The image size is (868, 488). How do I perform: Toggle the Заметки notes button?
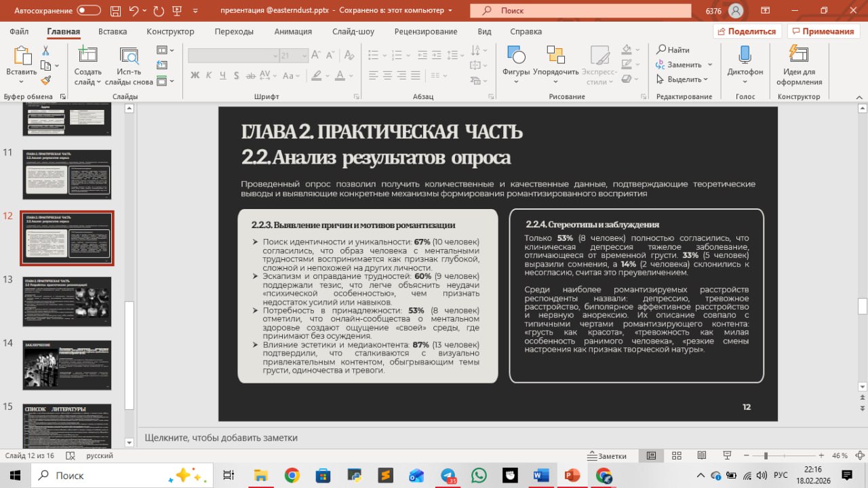(608, 456)
